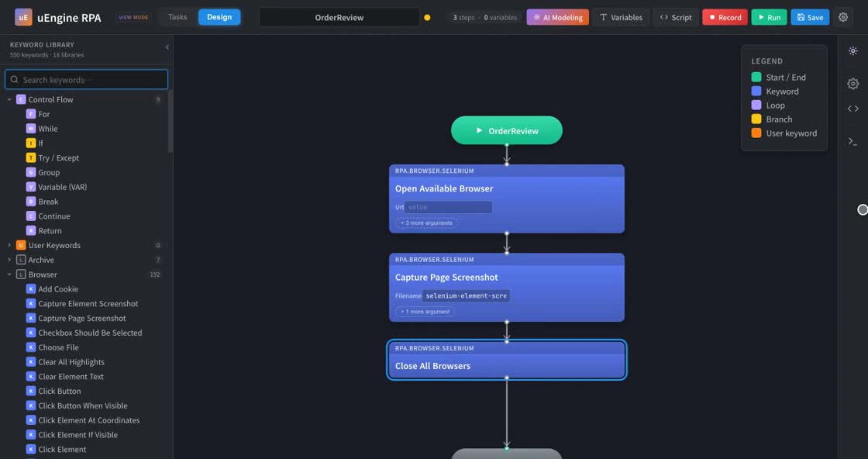
Task: Select the Close All Browsers node
Action: tap(507, 360)
